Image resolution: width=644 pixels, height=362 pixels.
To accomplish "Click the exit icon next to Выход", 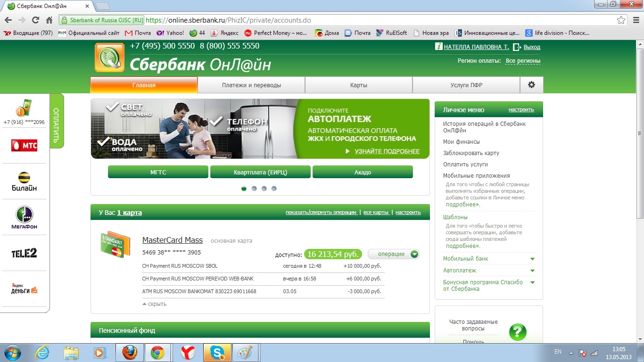I will (517, 47).
